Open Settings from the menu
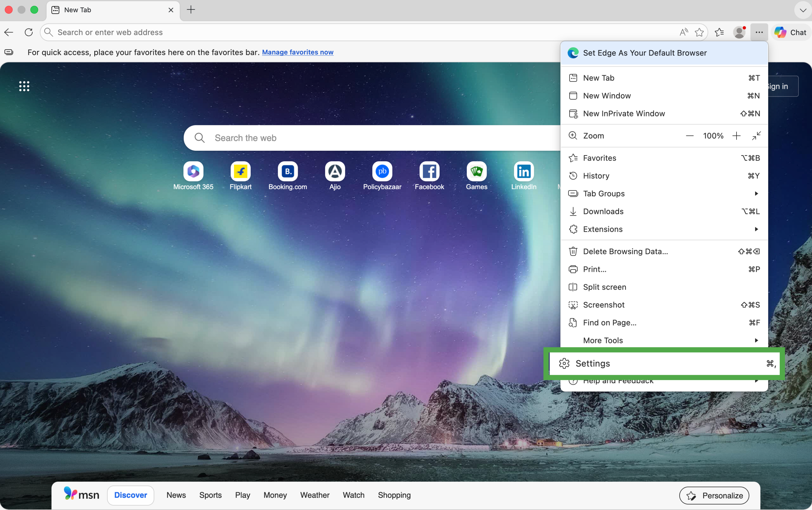Screen dimensions: 812x510 [664, 363]
